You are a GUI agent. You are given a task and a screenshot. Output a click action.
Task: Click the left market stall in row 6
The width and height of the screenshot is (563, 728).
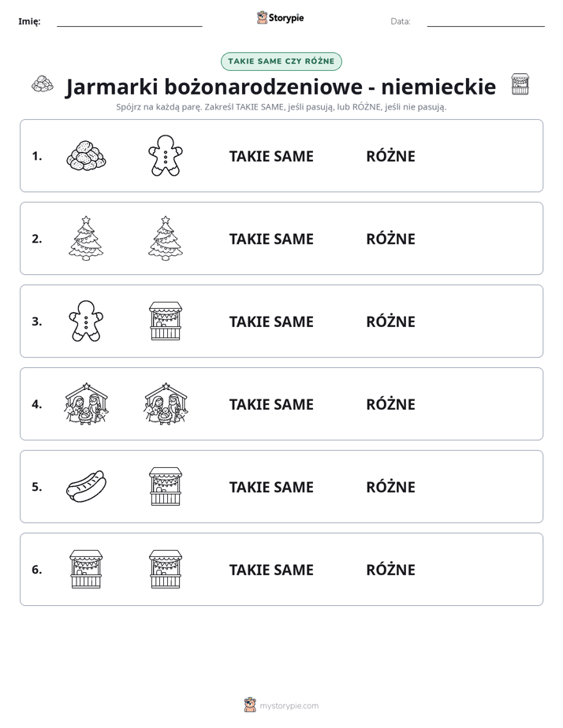point(86,569)
